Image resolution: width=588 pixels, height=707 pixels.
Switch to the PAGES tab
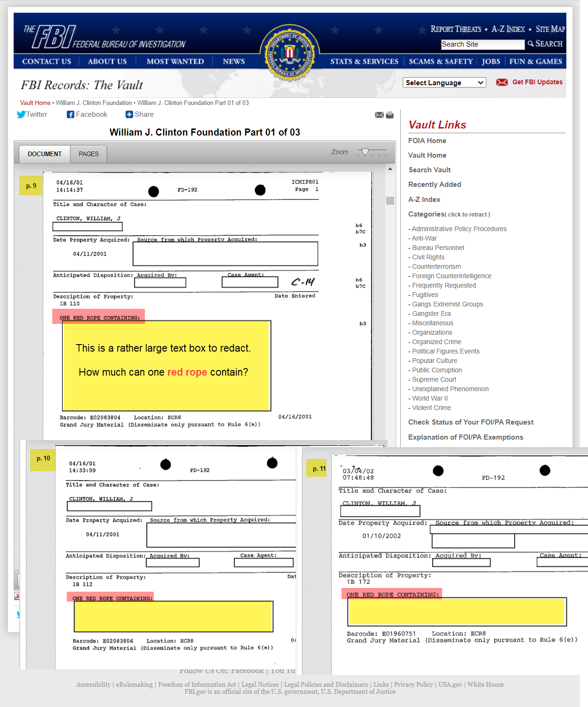(88, 154)
